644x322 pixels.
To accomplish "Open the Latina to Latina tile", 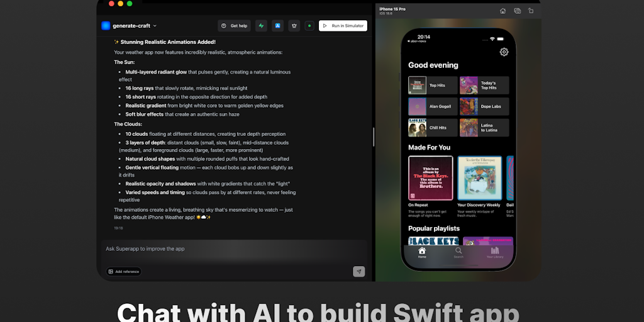I will click(x=484, y=128).
